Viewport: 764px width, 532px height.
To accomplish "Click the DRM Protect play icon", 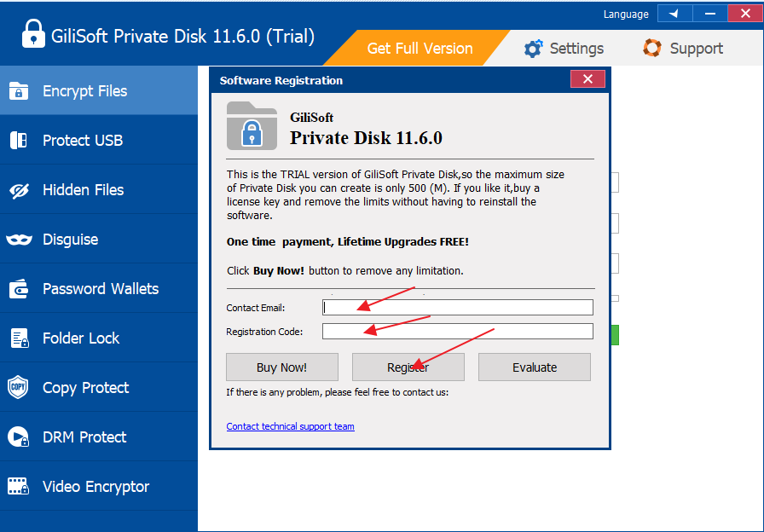I will click(x=19, y=437).
